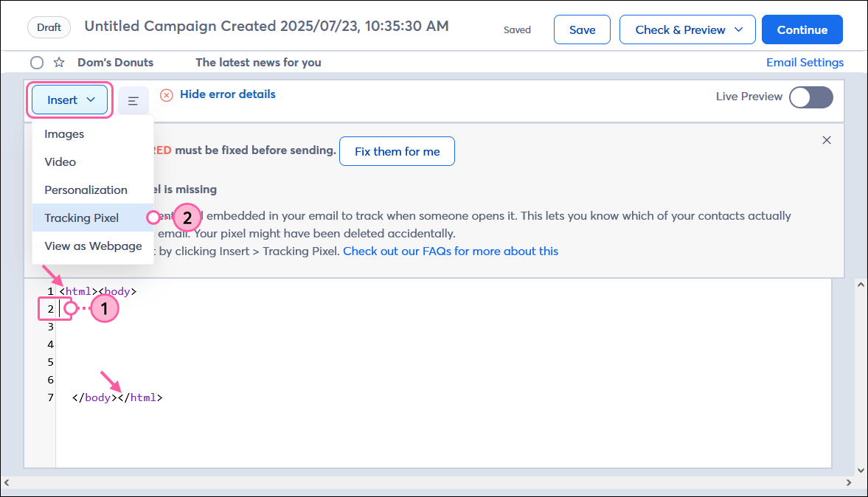Select Tracking Pixel from the Insert menu
The height and width of the screenshot is (497, 868).
tap(81, 218)
